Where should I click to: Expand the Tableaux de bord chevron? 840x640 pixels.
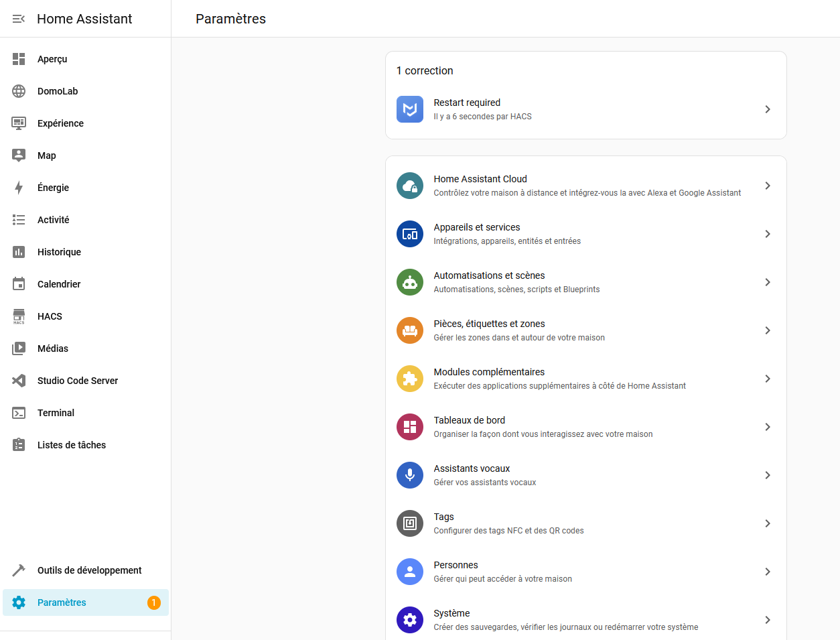pyautogui.click(x=768, y=427)
